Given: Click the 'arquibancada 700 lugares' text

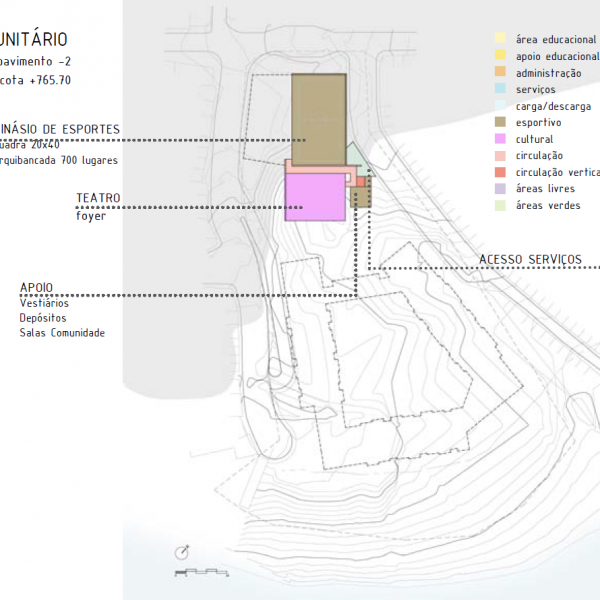Looking at the screenshot, I should [x=59, y=160].
